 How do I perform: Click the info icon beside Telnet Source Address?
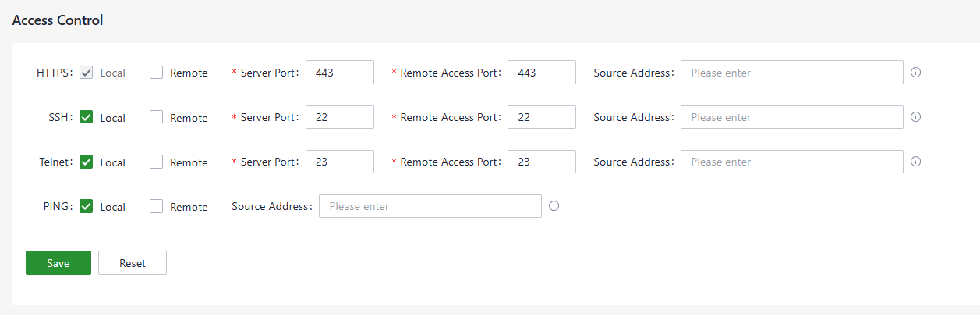(916, 162)
